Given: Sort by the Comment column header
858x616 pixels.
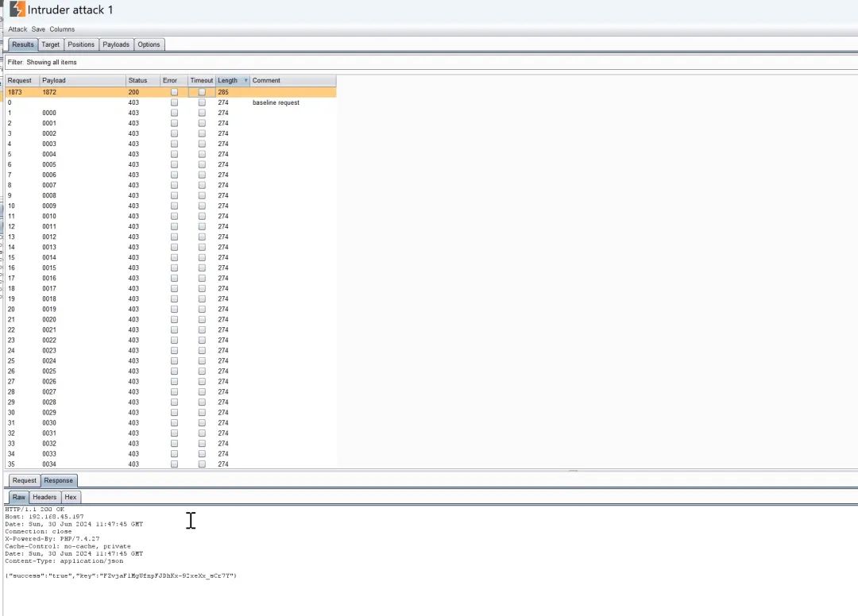Looking at the screenshot, I should point(292,80).
